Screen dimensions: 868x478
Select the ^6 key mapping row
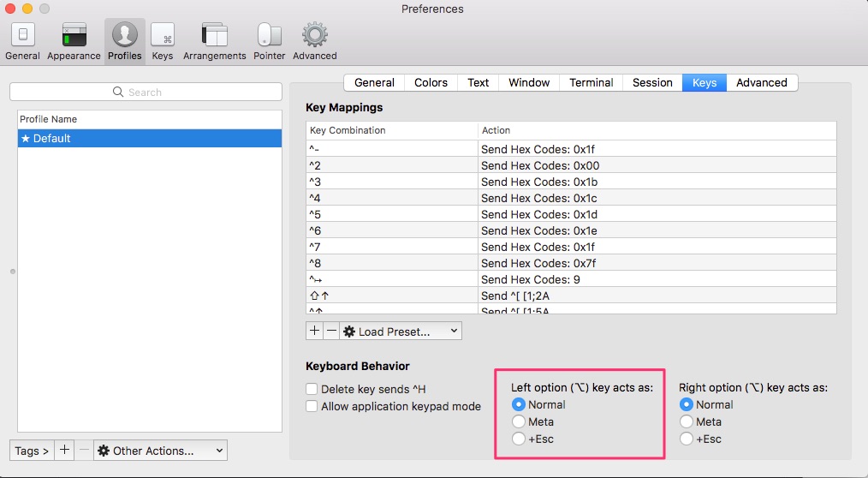click(571, 230)
